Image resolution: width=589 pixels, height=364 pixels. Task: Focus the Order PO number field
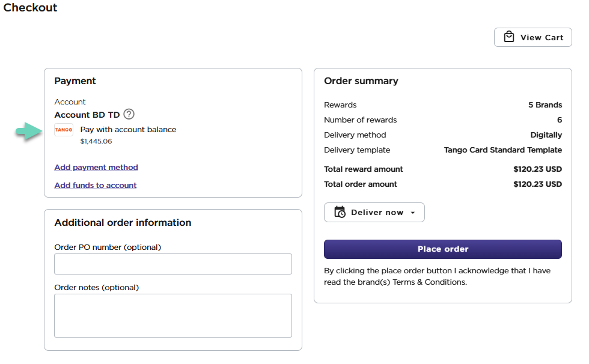pos(173,264)
